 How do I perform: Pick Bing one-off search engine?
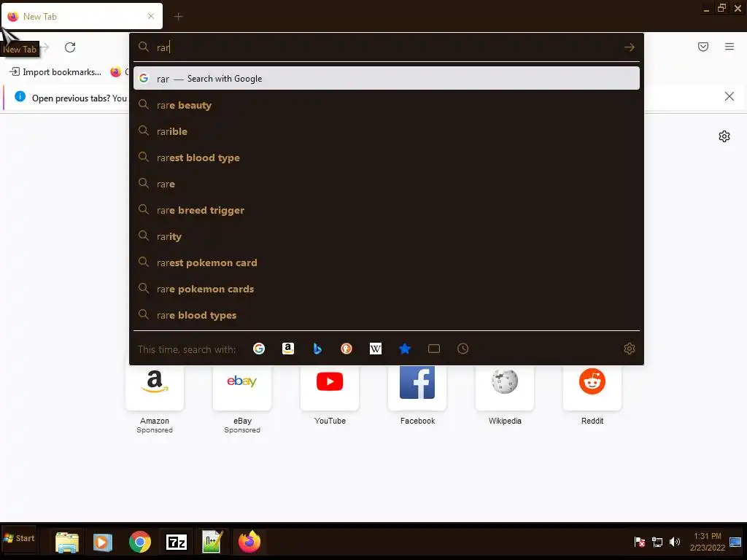[317, 349]
